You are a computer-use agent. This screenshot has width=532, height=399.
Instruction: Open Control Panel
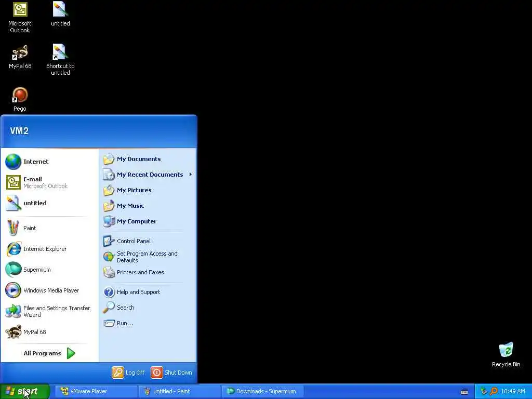click(x=148, y=241)
